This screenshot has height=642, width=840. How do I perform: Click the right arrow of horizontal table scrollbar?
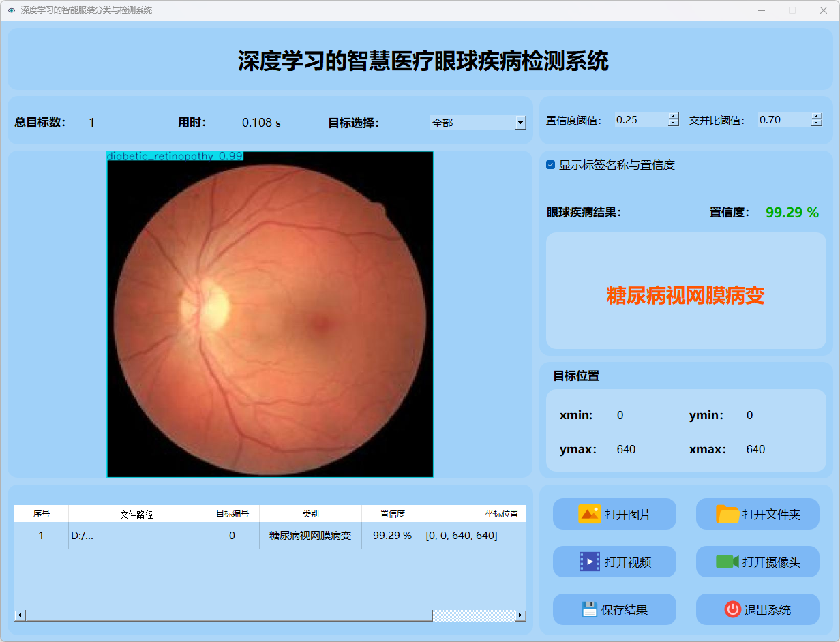(x=520, y=615)
